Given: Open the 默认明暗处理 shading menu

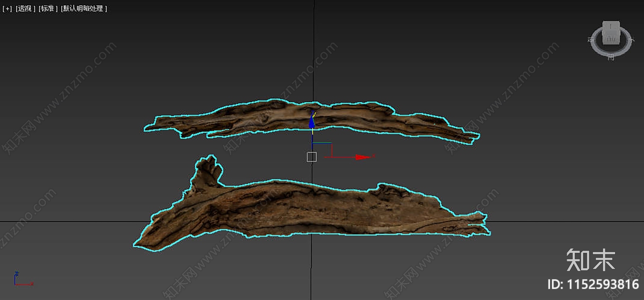Looking at the screenshot, I should click(84, 8).
